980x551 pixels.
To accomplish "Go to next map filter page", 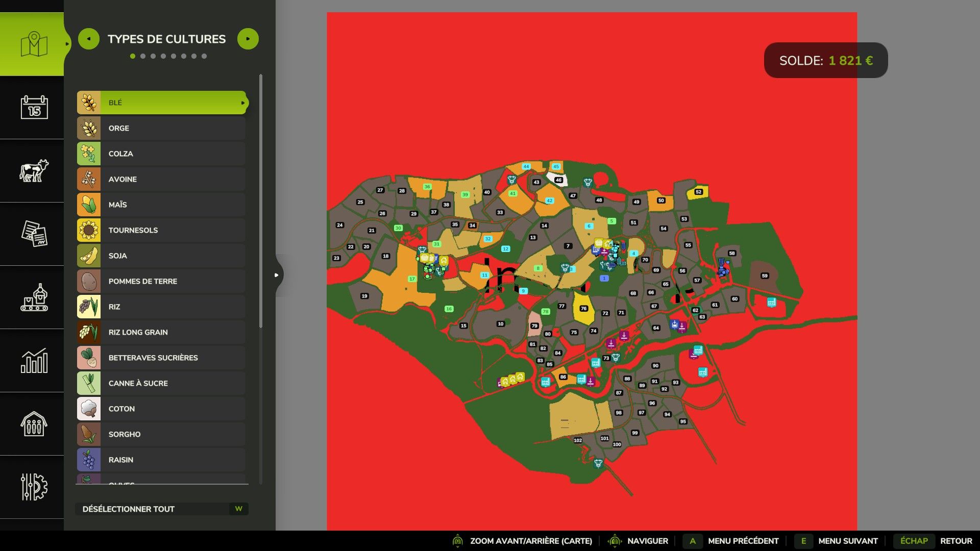I will coord(248,39).
